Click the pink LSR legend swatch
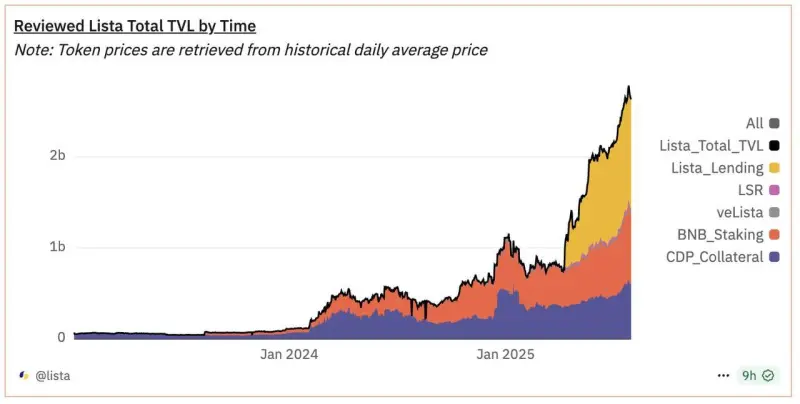The height and width of the screenshot is (404, 800). (773, 190)
